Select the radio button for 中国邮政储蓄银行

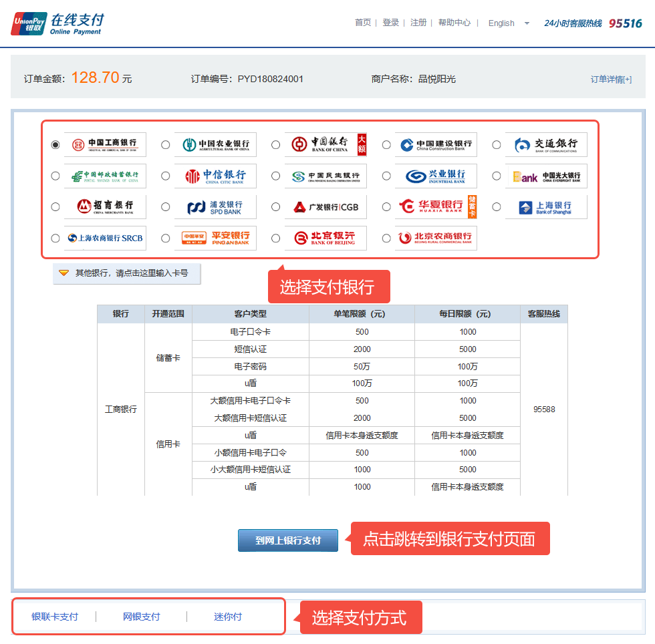[x=55, y=176]
